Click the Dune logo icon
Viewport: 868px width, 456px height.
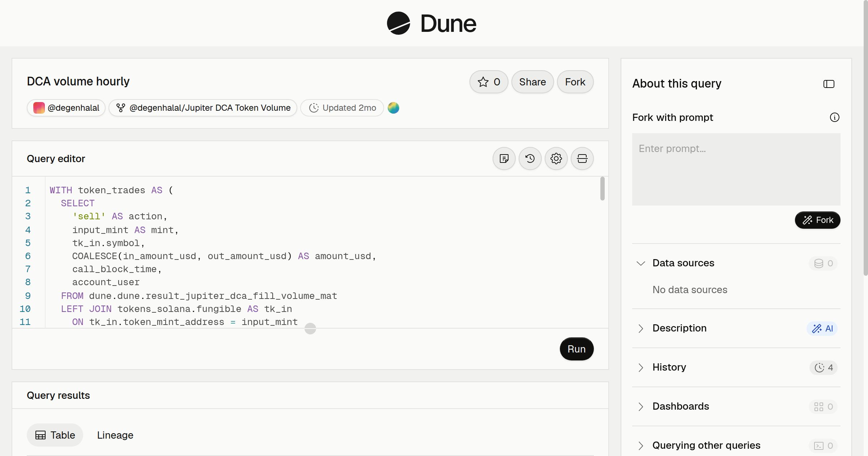point(398,23)
